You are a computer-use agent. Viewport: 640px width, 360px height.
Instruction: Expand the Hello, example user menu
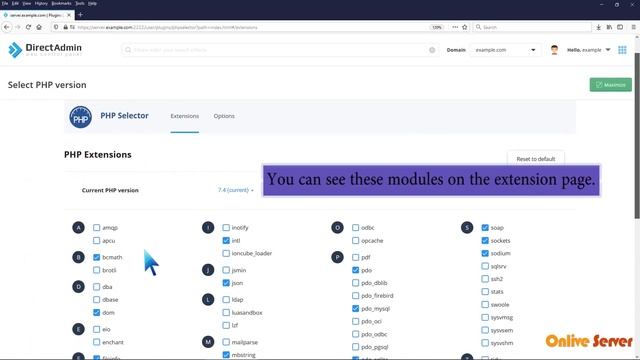click(589, 50)
